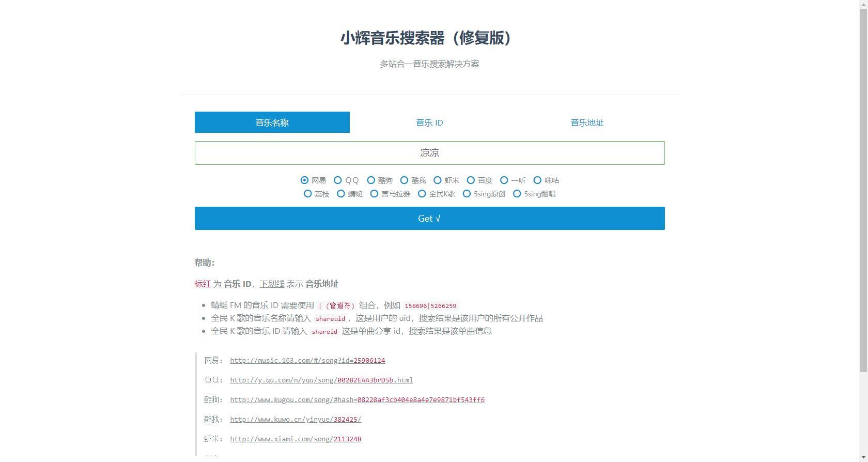The image size is (868, 462).
Task: Open the kugou.com song hash link
Action: point(357,400)
